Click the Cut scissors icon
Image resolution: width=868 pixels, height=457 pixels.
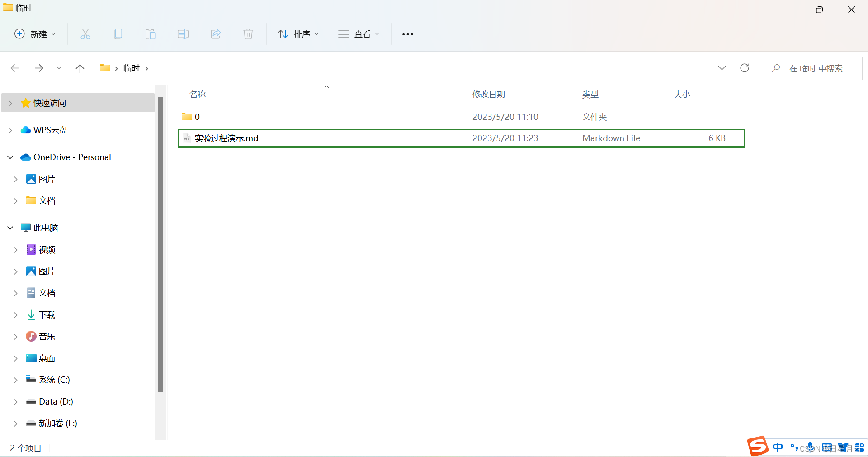click(85, 34)
